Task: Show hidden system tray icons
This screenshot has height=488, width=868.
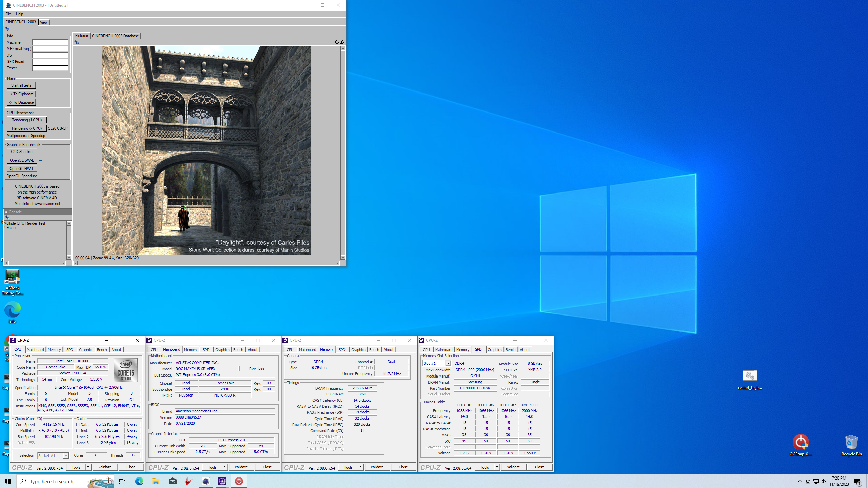Action: [800, 481]
